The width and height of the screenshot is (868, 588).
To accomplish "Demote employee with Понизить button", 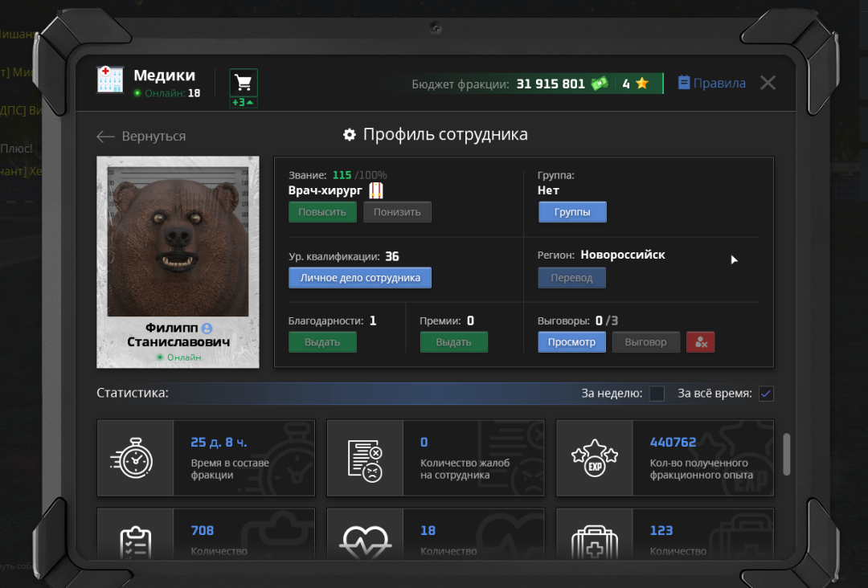I will (397, 212).
